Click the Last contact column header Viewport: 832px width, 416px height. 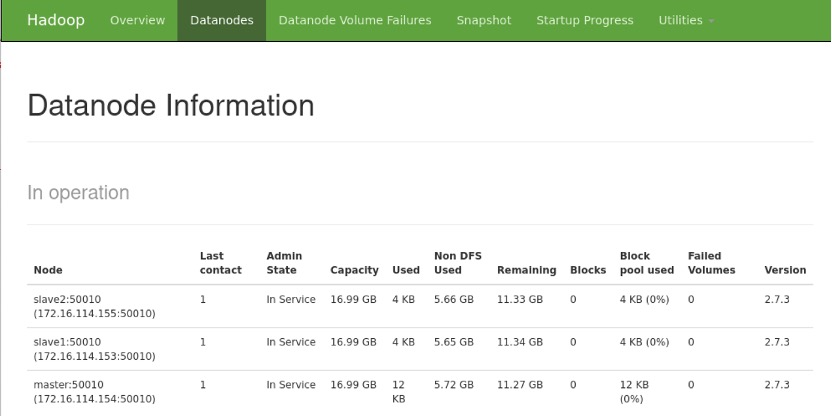[220, 263]
